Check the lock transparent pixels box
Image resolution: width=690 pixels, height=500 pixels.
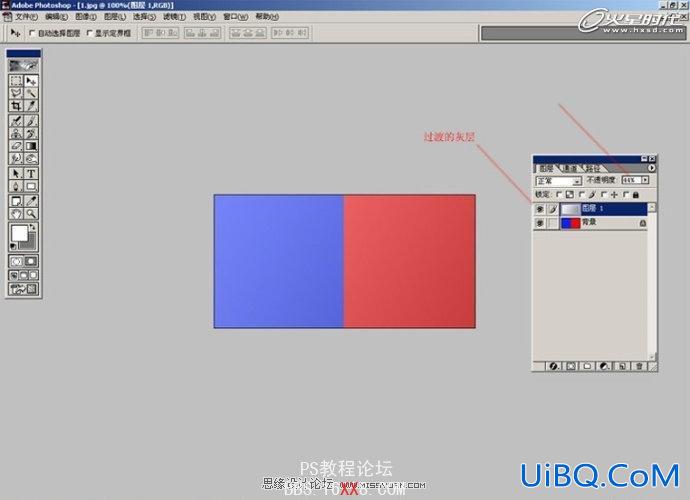coord(559,194)
